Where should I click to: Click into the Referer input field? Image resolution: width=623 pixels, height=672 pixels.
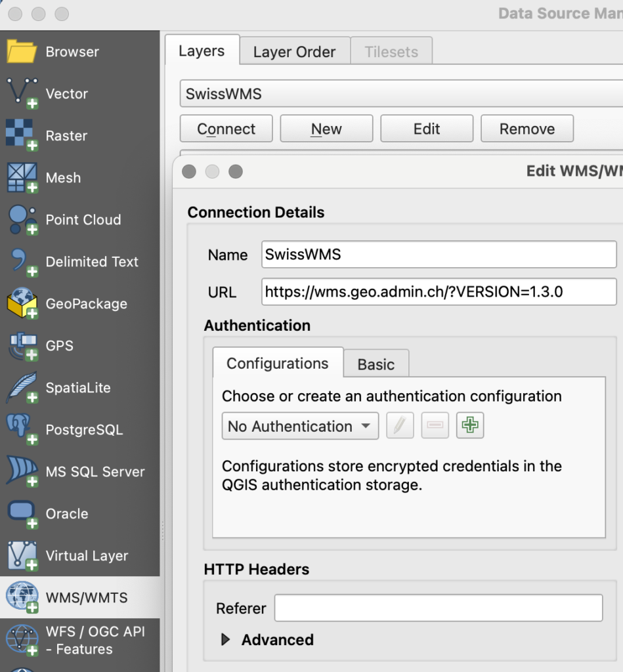[x=438, y=608]
